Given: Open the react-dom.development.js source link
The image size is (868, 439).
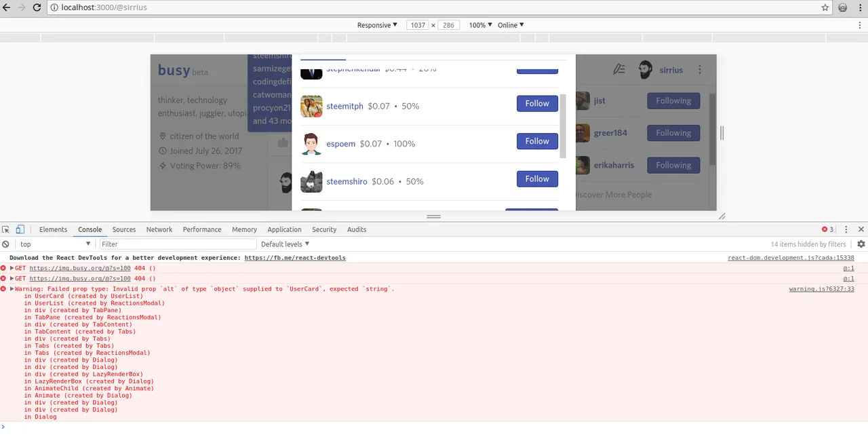Looking at the screenshot, I should 791,258.
